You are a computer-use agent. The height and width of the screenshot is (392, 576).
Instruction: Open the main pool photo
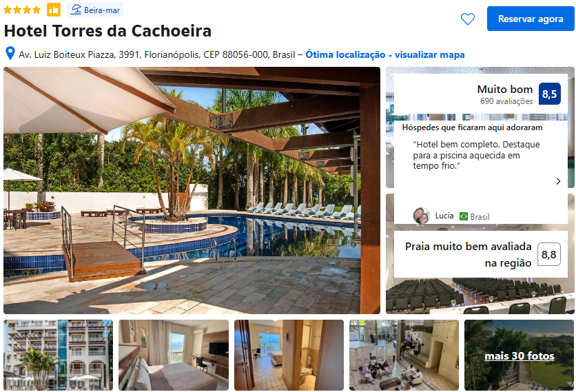(192, 190)
